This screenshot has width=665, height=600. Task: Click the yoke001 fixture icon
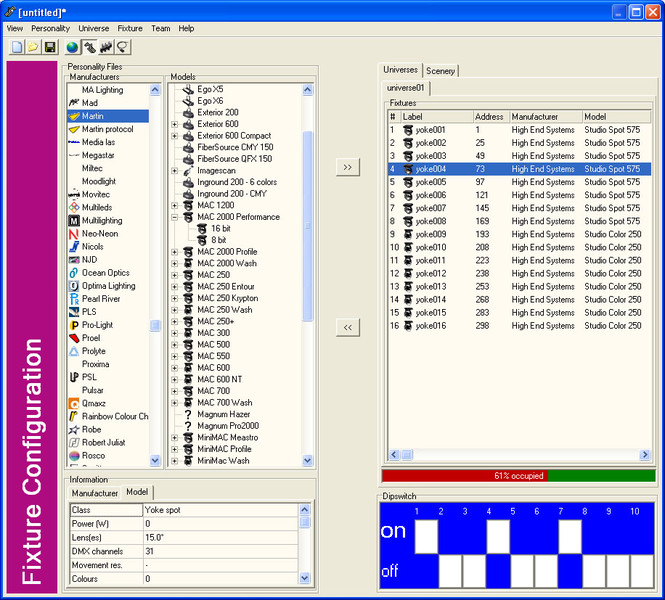click(408, 130)
